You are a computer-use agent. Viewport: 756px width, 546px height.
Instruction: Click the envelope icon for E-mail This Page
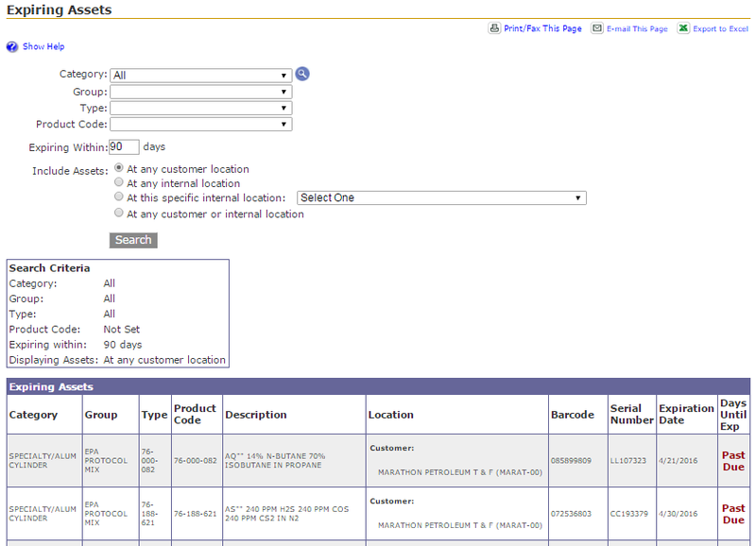[597, 28]
